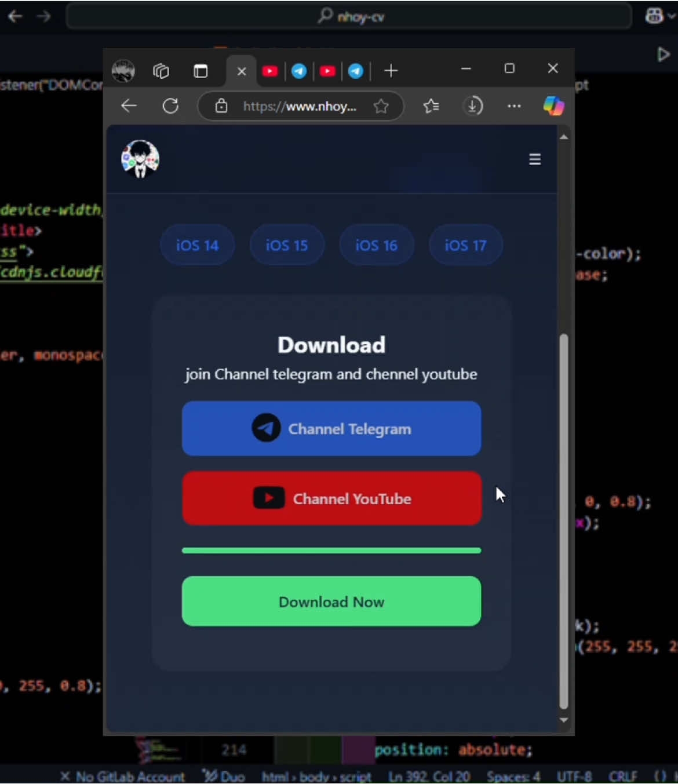Open the website hamburger menu
Viewport: 678px width, 784px height.
coord(535,159)
